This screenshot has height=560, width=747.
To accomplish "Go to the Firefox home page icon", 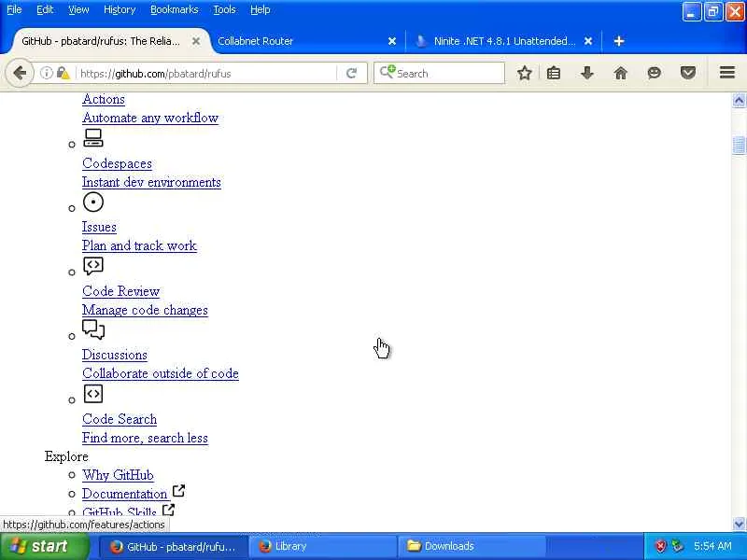I will point(620,74).
